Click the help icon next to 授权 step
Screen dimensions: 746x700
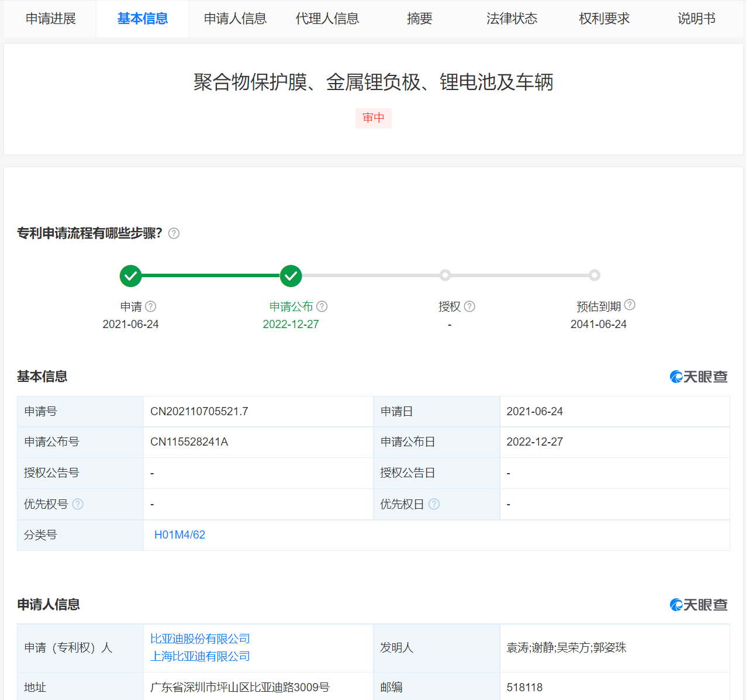point(469,306)
